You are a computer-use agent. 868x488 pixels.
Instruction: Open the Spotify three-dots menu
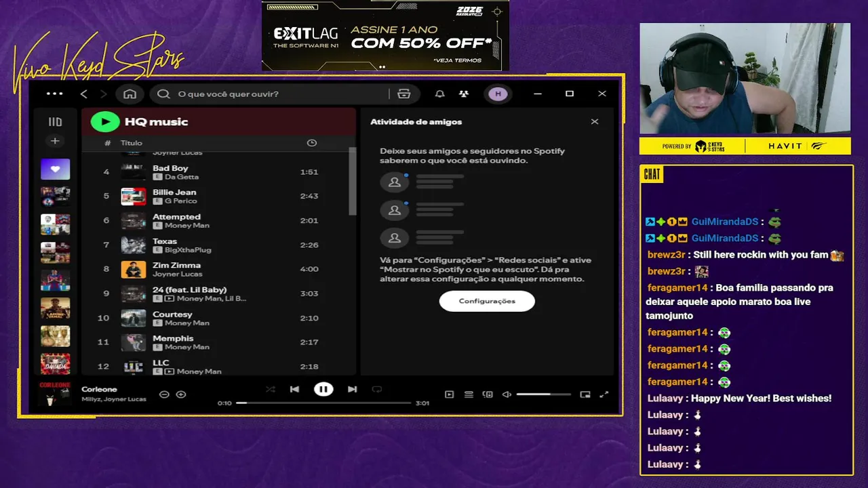pyautogui.click(x=54, y=94)
